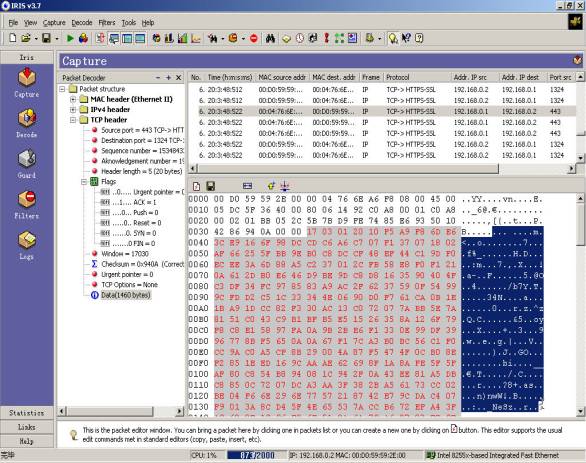The width and height of the screenshot is (586, 463).
Task: Open the Help menu
Action: [x=148, y=23]
